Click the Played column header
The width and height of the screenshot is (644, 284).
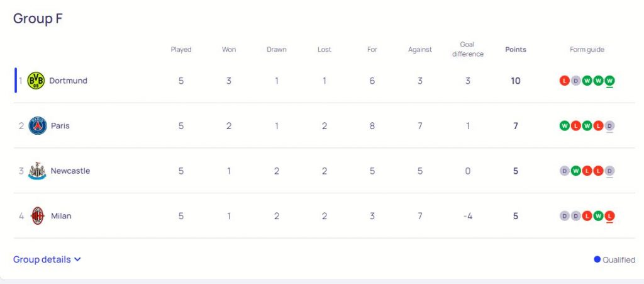point(181,50)
